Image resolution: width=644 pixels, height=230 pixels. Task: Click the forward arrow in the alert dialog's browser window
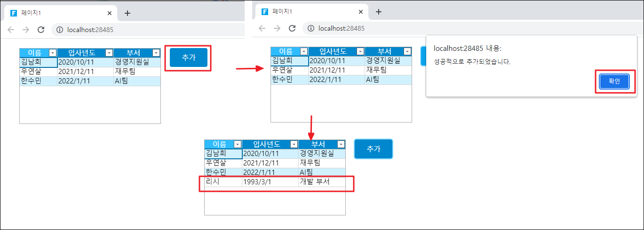point(277,28)
